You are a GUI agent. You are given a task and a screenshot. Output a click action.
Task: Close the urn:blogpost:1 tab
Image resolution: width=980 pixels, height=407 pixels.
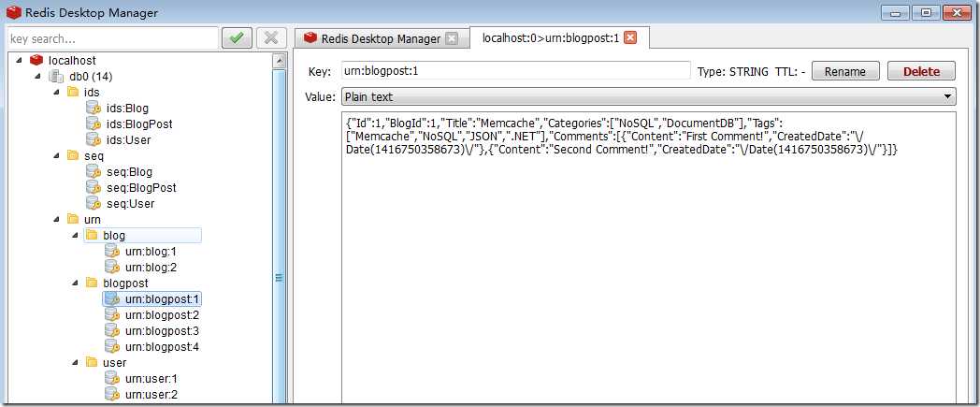tap(630, 38)
